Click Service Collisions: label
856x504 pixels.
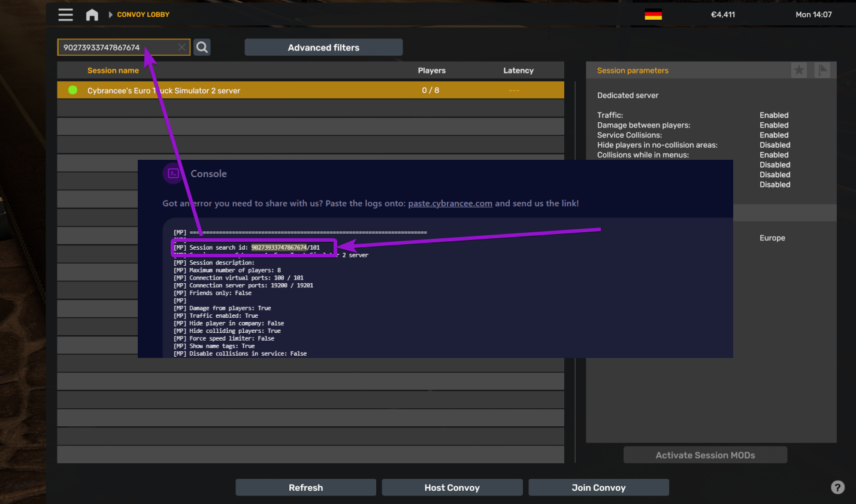pyautogui.click(x=630, y=135)
